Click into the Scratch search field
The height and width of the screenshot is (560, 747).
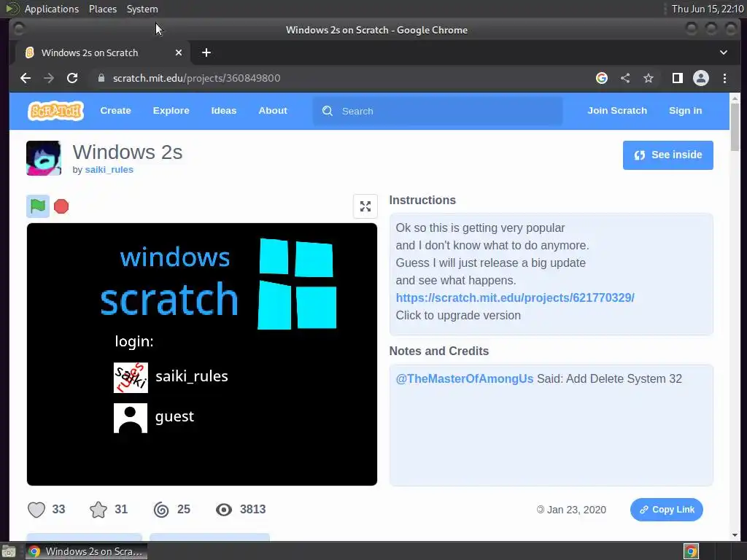point(438,111)
